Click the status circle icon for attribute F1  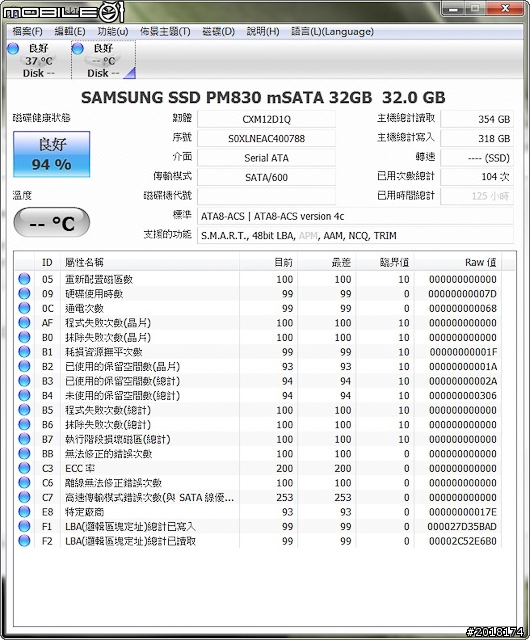24,526
